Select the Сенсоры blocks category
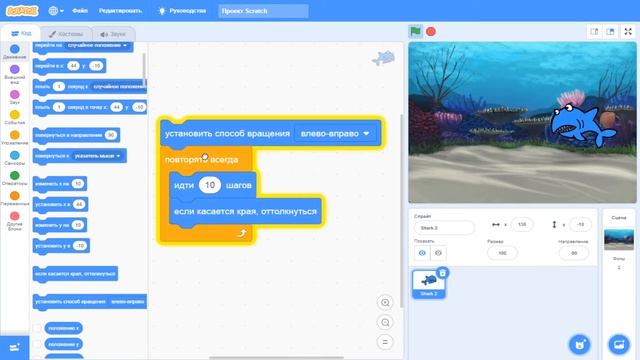The height and width of the screenshot is (360, 640). pos(15,158)
